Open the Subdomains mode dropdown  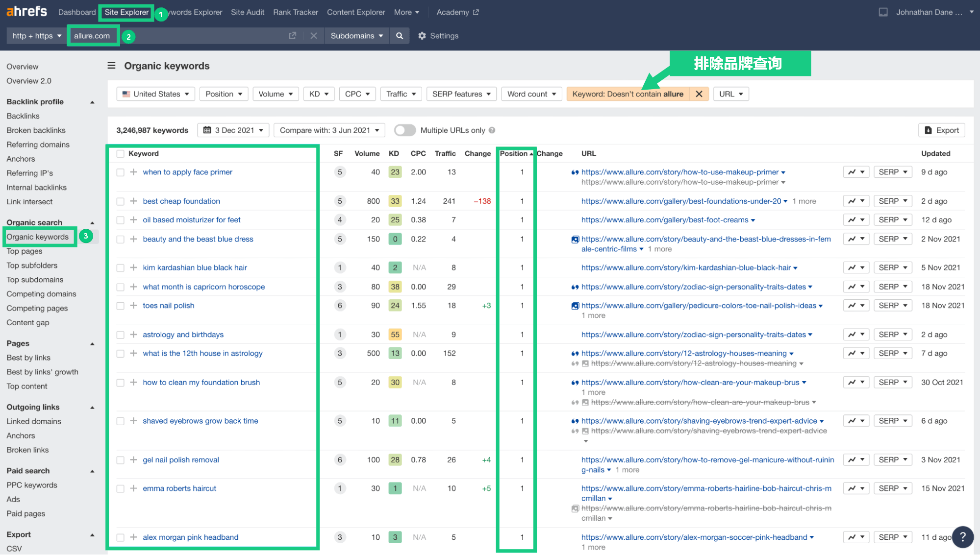click(356, 36)
